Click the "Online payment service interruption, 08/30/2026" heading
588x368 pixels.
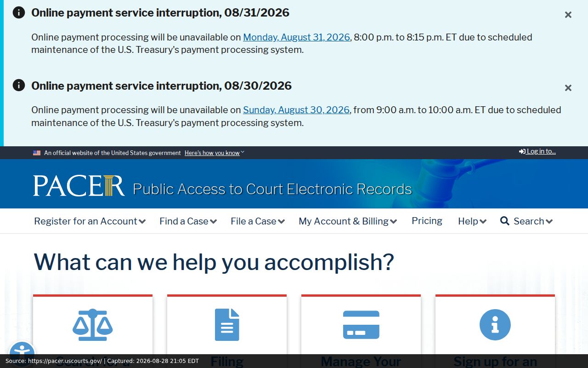(161, 86)
